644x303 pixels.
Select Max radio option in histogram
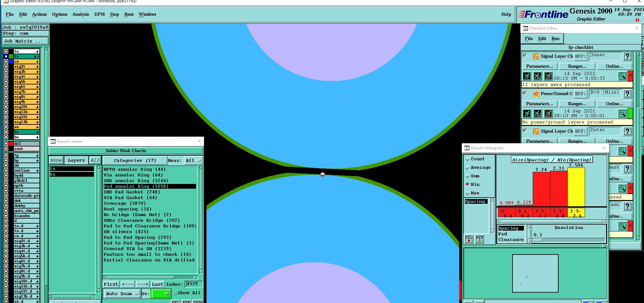[467, 193]
